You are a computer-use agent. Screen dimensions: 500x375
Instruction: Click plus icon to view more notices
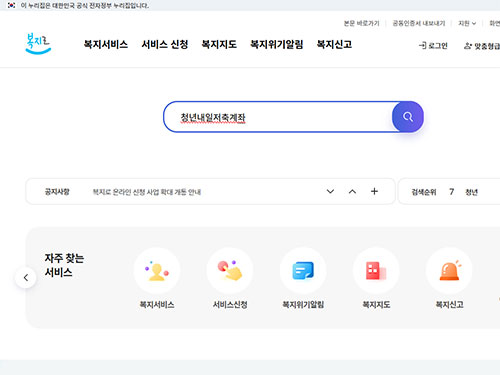coord(374,191)
